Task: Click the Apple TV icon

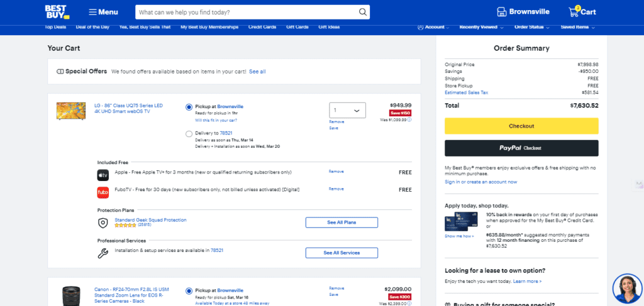Action: click(103, 175)
